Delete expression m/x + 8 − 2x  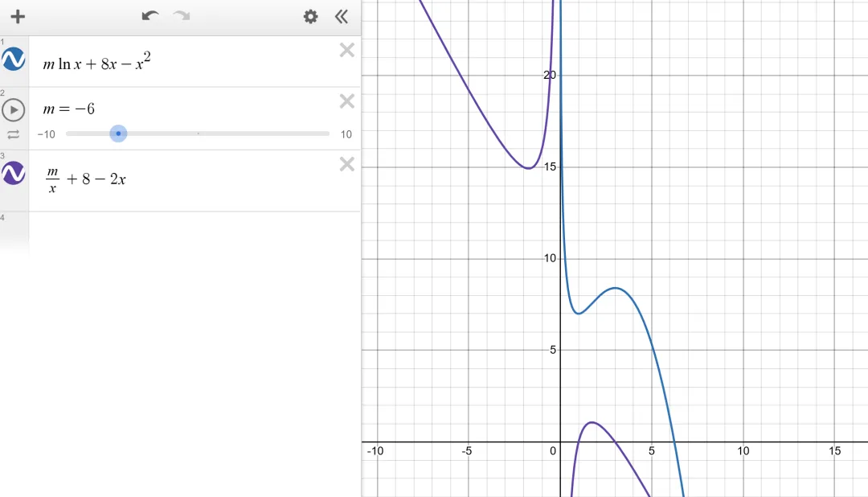tap(347, 164)
